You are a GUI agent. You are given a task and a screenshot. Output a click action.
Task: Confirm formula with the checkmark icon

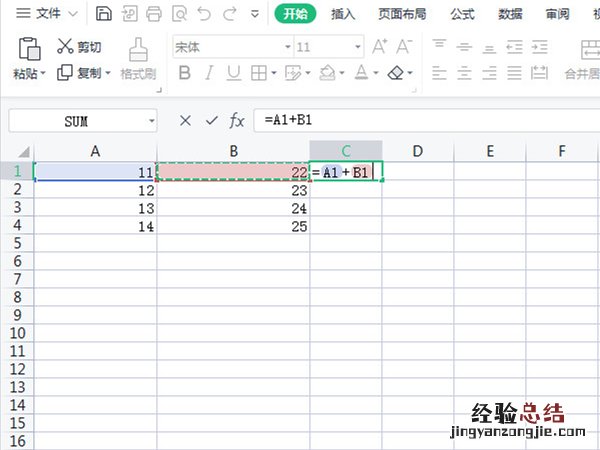(x=211, y=120)
